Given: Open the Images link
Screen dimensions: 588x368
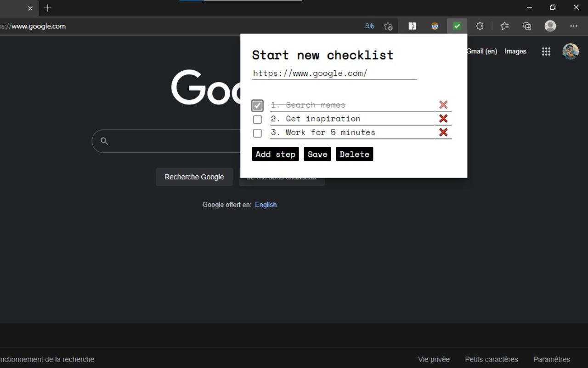Looking at the screenshot, I should [515, 52].
